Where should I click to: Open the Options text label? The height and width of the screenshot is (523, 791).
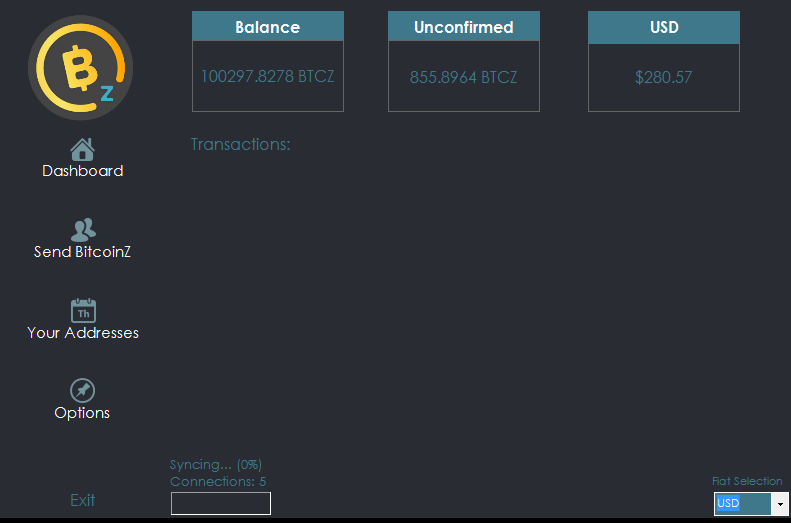click(82, 413)
